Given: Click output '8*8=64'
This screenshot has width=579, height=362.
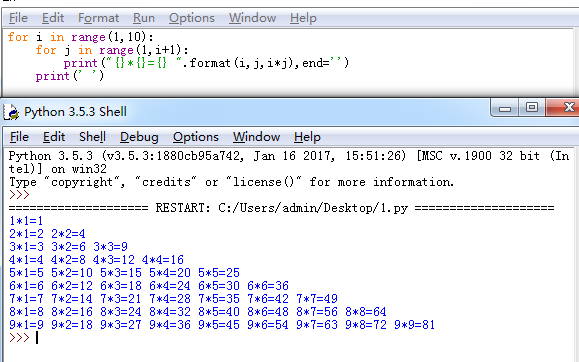Looking at the screenshot, I should tap(366, 312).
